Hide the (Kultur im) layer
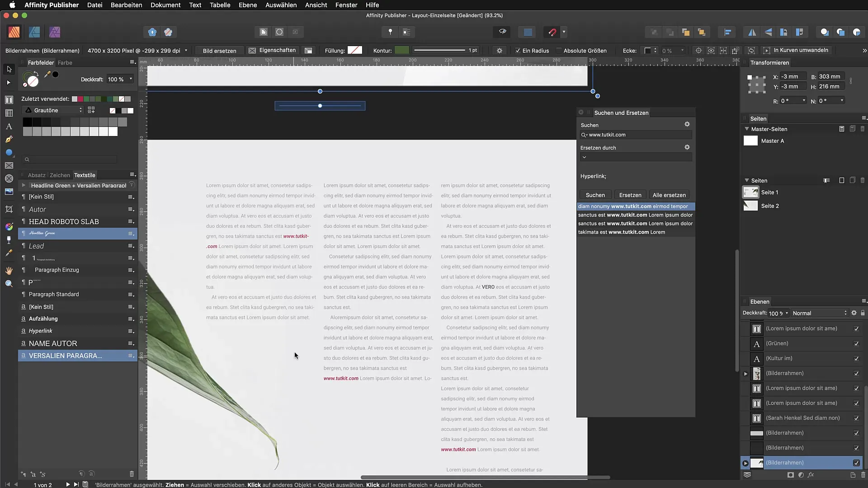Screen dimensions: 868x488 [856, 359]
